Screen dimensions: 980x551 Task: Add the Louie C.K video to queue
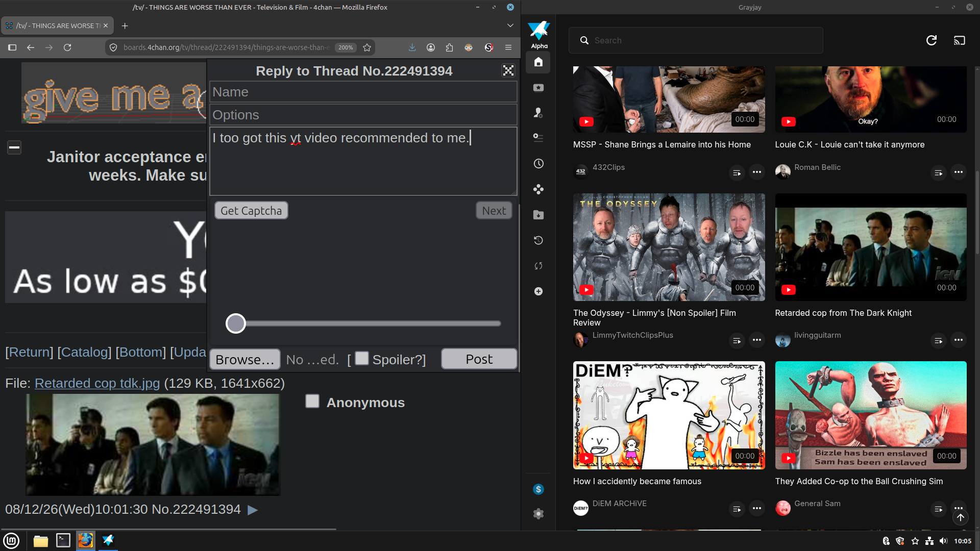938,173
